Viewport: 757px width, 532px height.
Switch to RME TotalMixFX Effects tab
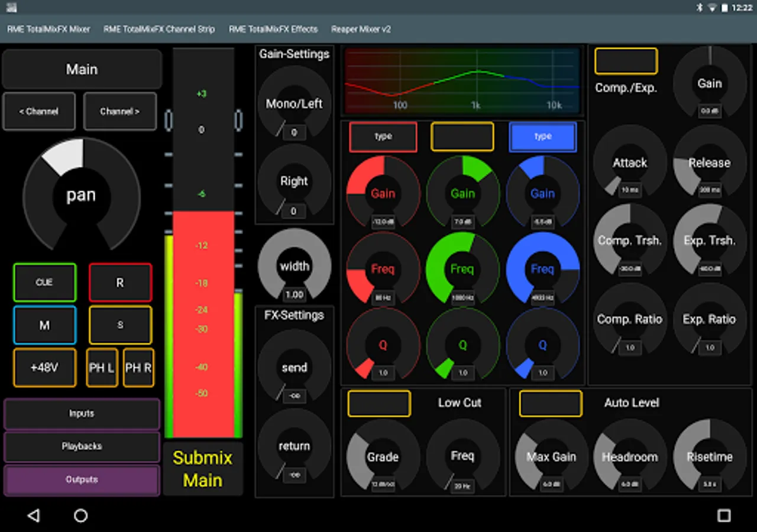pyautogui.click(x=273, y=29)
